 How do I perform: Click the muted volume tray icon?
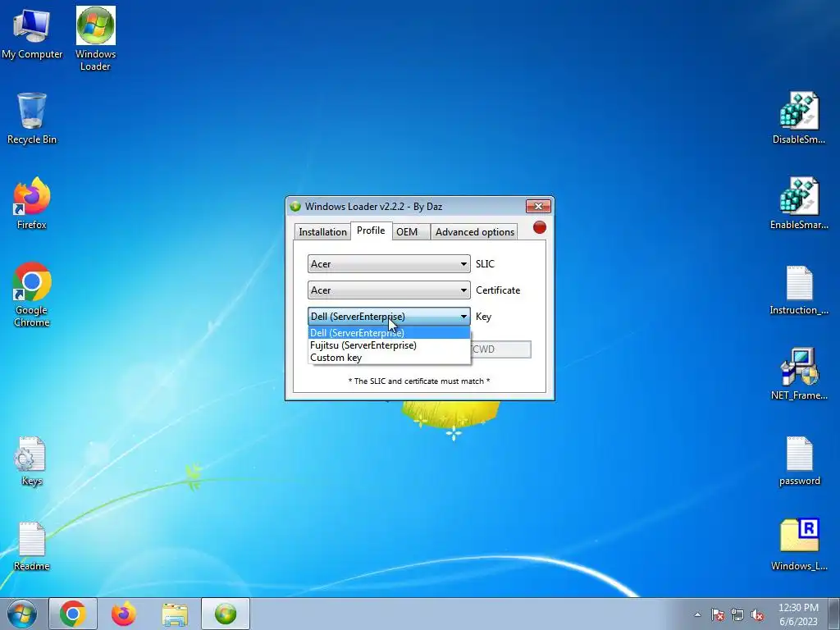[x=757, y=614]
